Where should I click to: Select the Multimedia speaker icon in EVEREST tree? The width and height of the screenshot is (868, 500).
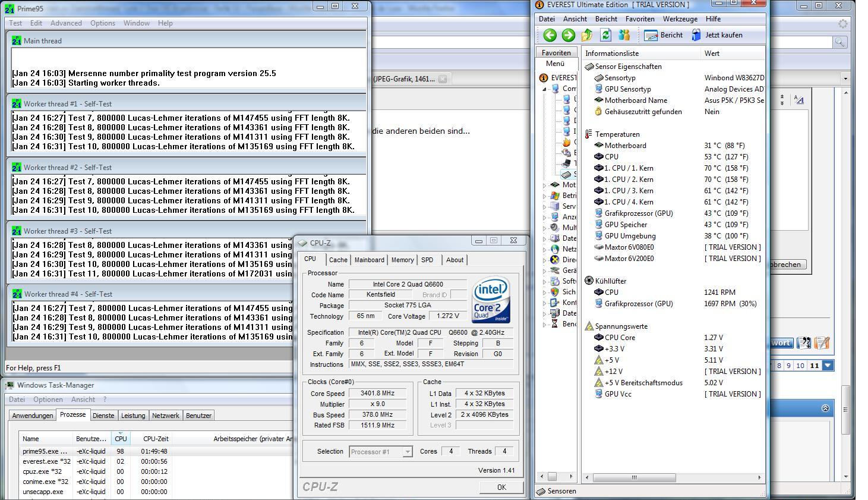click(555, 228)
